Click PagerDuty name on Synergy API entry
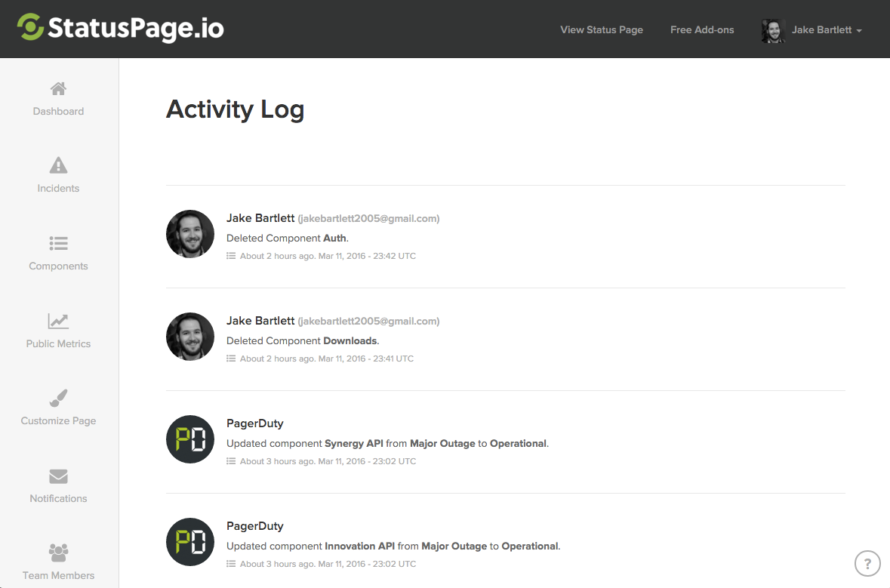The width and height of the screenshot is (890, 588). pos(255,423)
